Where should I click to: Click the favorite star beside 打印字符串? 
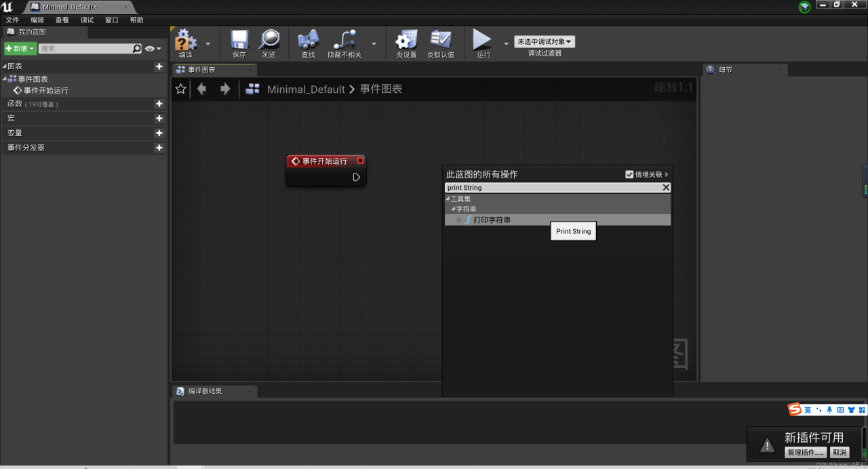pos(459,220)
